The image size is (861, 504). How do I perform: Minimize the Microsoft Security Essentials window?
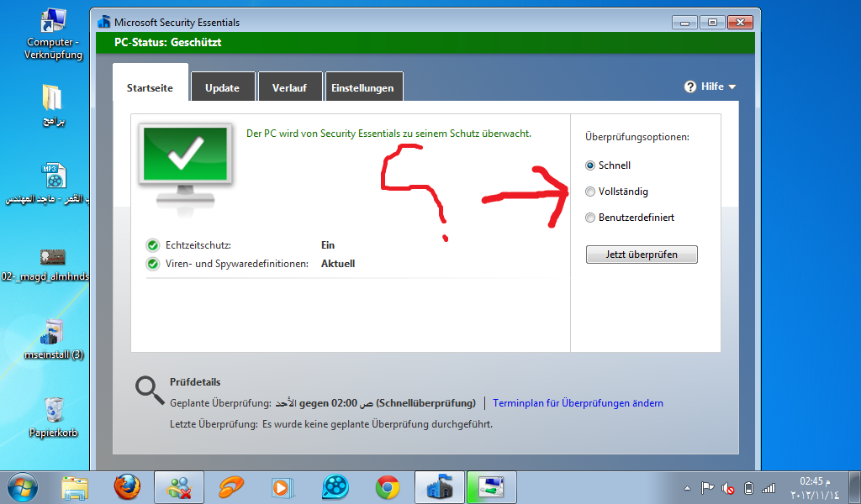[x=684, y=23]
